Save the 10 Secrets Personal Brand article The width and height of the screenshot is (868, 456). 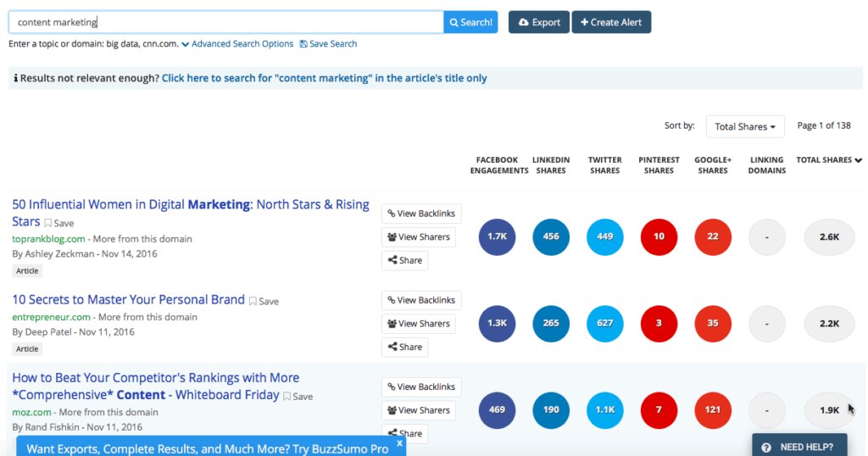coord(264,302)
